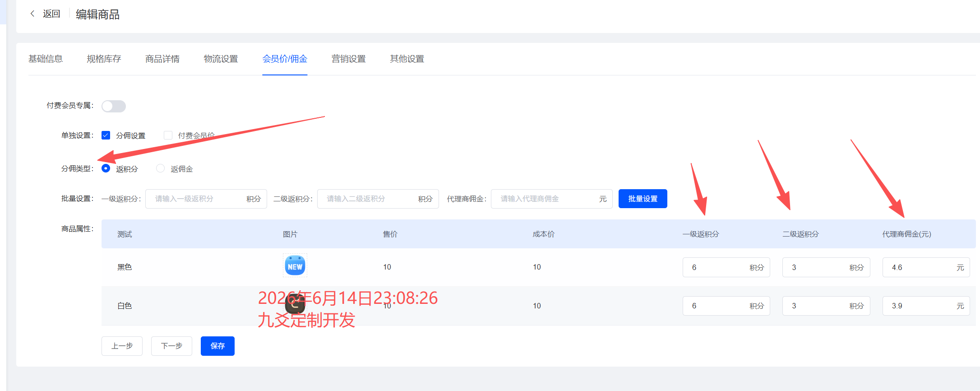The image size is (980, 391).
Task: Click the 上一步 button
Action: point(122,346)
